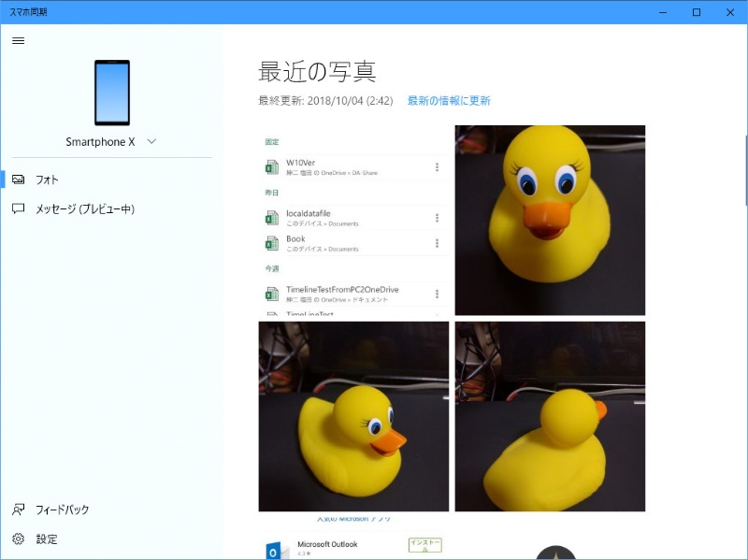748x560 pixels.
Task: Click the settings gear icon
Action: pos(18,539)
